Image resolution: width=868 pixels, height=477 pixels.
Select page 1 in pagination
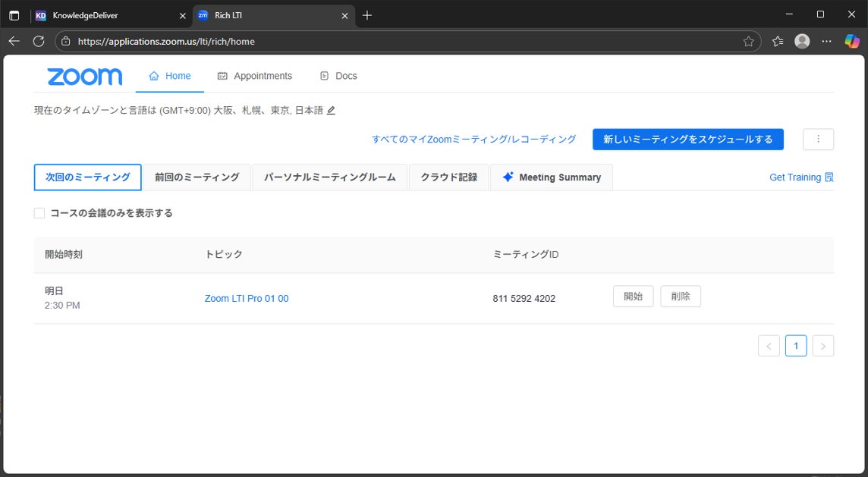796,346
